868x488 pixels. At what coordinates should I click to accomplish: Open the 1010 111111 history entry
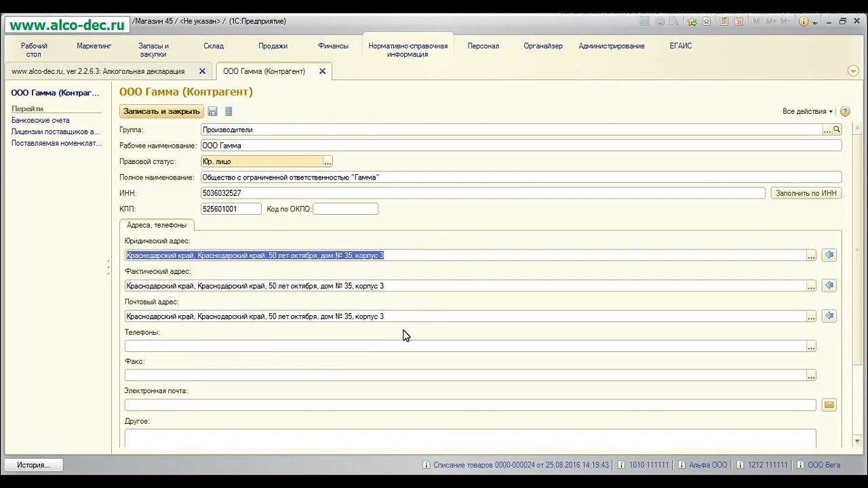644,465
